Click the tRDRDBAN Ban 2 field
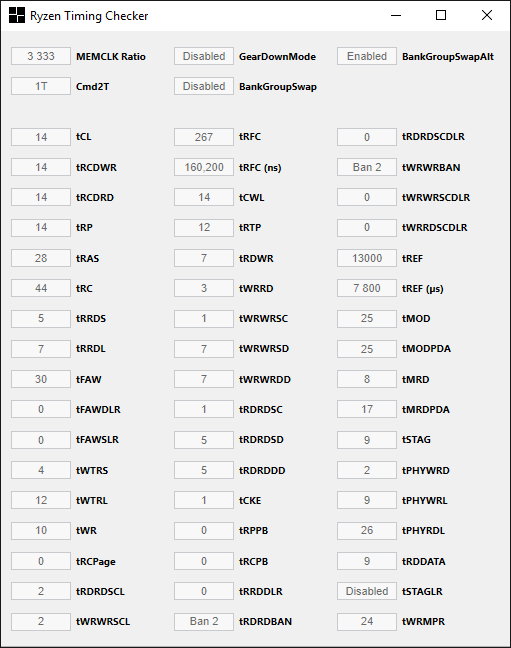This screenshot has width=511, height=648. click(x=204, y=621)
